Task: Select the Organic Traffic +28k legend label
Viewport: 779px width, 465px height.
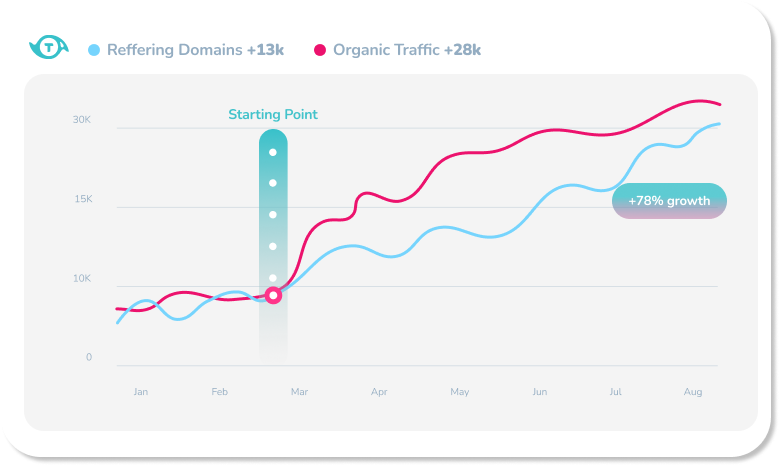Action: pyautogui.click(x=408, y=49)
